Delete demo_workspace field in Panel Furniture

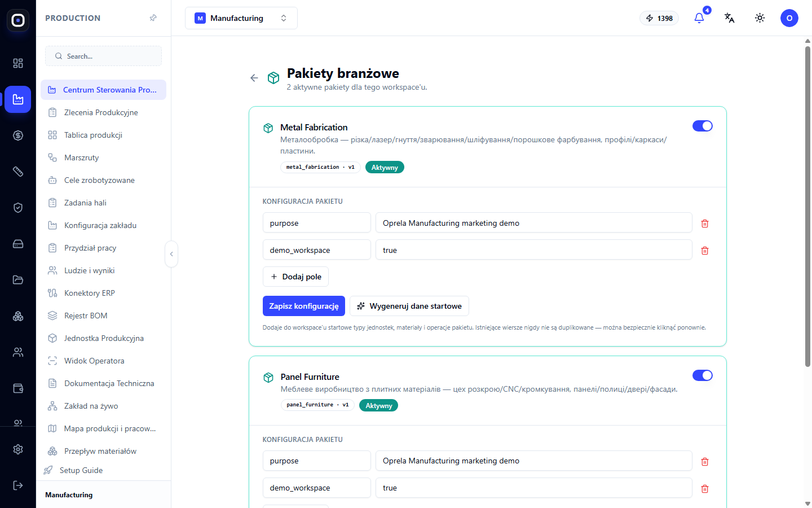click(705, 489)
